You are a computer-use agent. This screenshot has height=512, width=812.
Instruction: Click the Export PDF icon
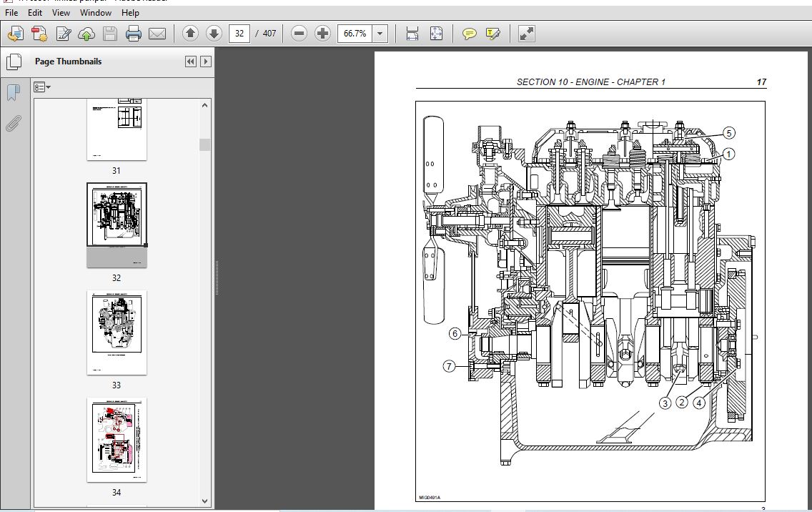pyautogui.click(x=39, y=34)
